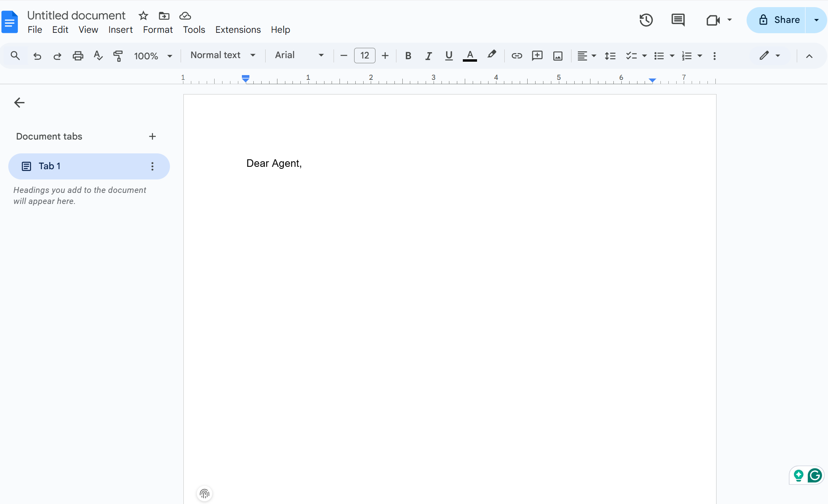Viewport: 828px width, 504px height.
Task: Add a new document tab with plus
Action: coord(152,136)
